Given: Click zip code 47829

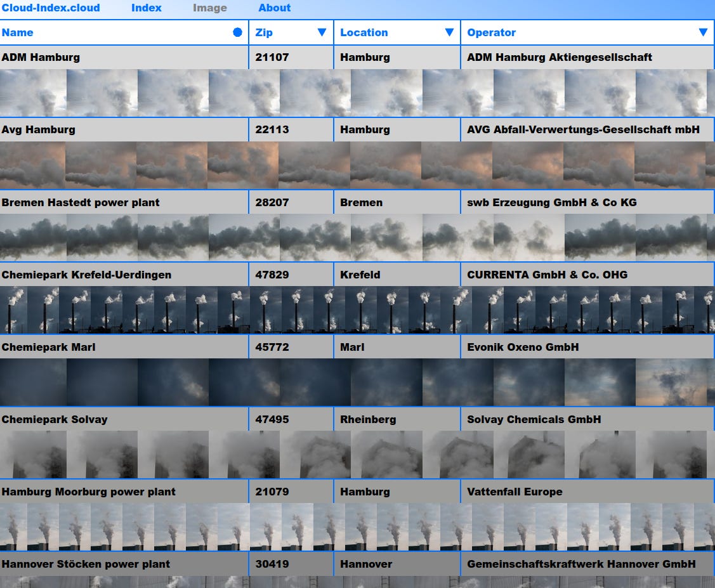Looking at the screenshot, I should click(x=272, y=275).
